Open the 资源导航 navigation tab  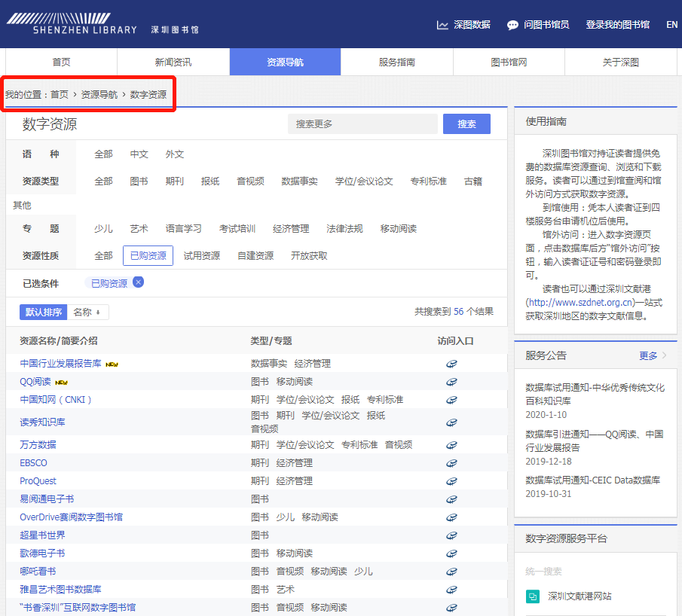pos(286,63)
